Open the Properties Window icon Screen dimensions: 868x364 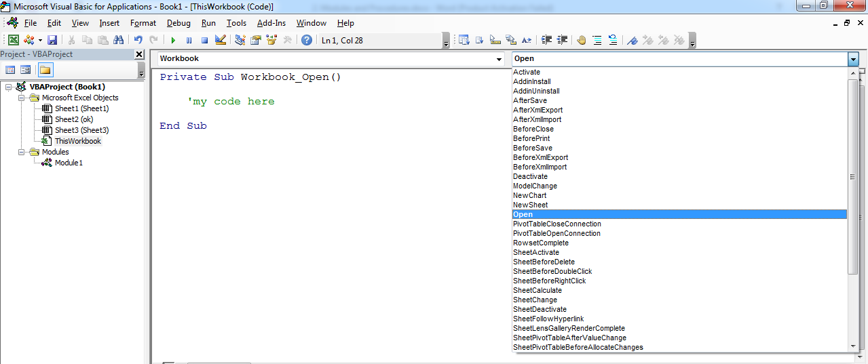(255, 40)
